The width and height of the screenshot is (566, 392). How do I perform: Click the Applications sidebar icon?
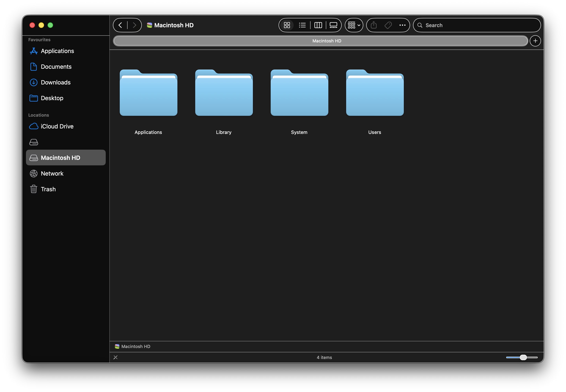click(x=33, y=51)
